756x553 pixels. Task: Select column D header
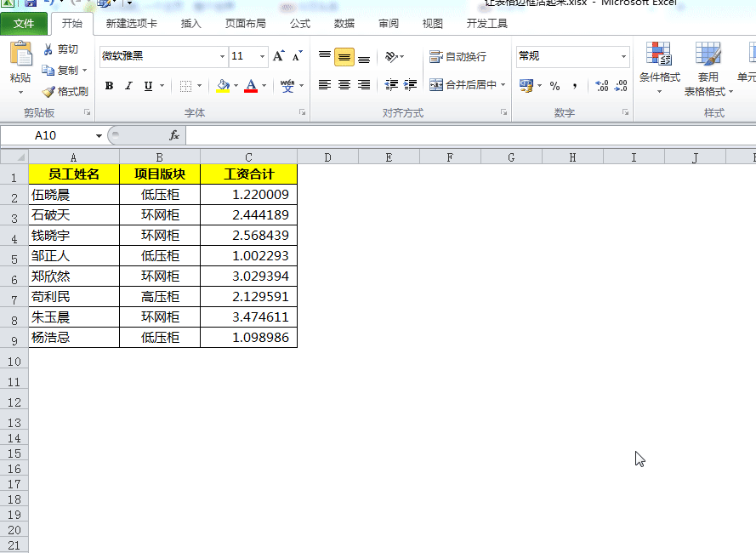328,157
